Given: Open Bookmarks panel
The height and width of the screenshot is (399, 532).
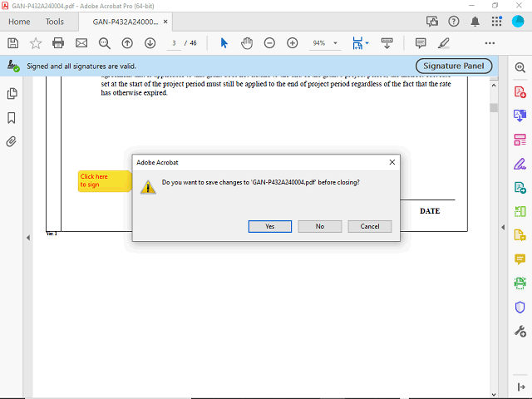Looking at the screenshot, I should coord(12,118).
